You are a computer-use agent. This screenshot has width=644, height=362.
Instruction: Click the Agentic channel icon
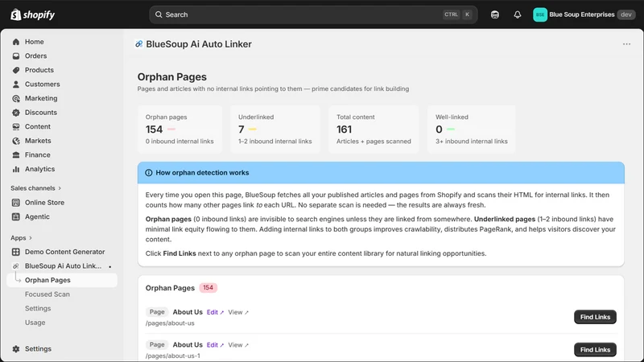click(x=16, y=216)
